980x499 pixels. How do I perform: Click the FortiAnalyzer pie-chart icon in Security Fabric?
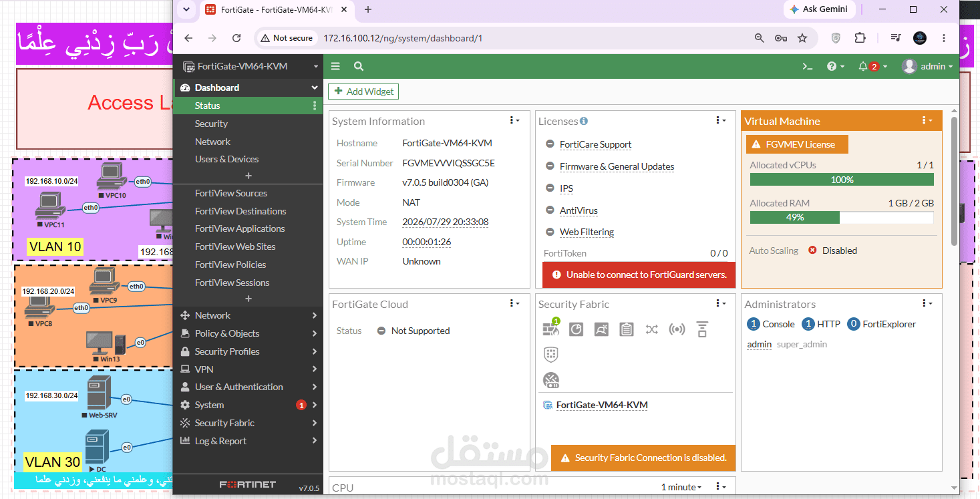576,329
